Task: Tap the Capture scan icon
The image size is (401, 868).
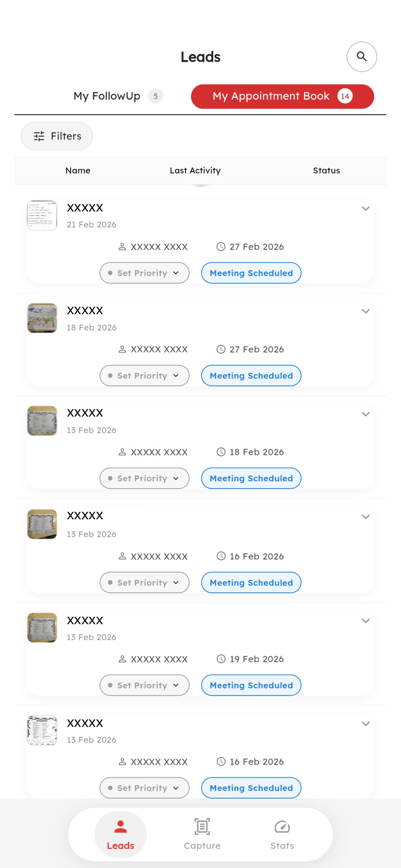Action: (x=202, y=827)
